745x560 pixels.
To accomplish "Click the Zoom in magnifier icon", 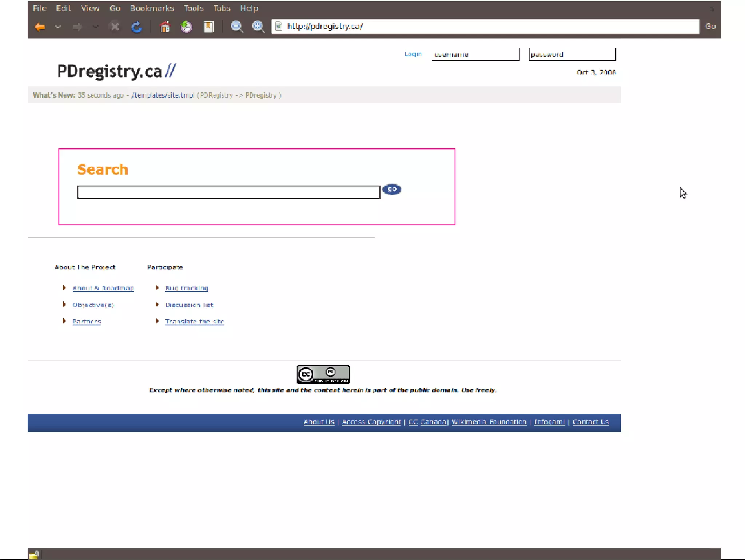I will tap(258, 27).
